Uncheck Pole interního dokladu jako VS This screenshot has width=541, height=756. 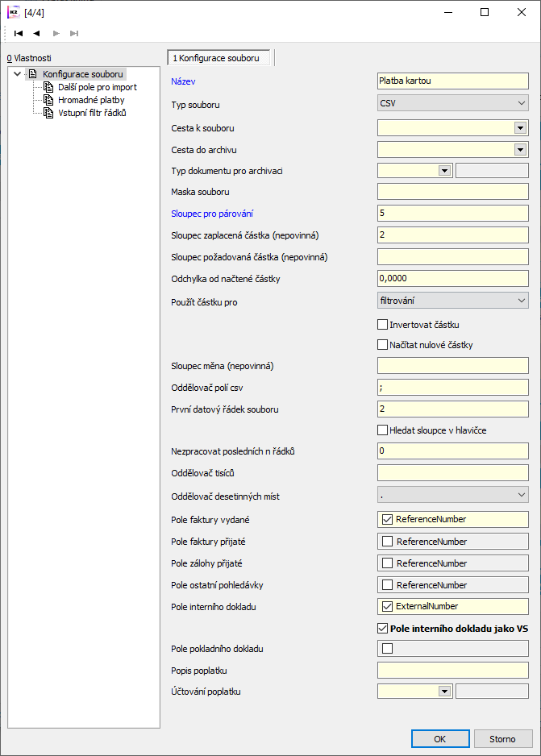(x=382, y=628)
